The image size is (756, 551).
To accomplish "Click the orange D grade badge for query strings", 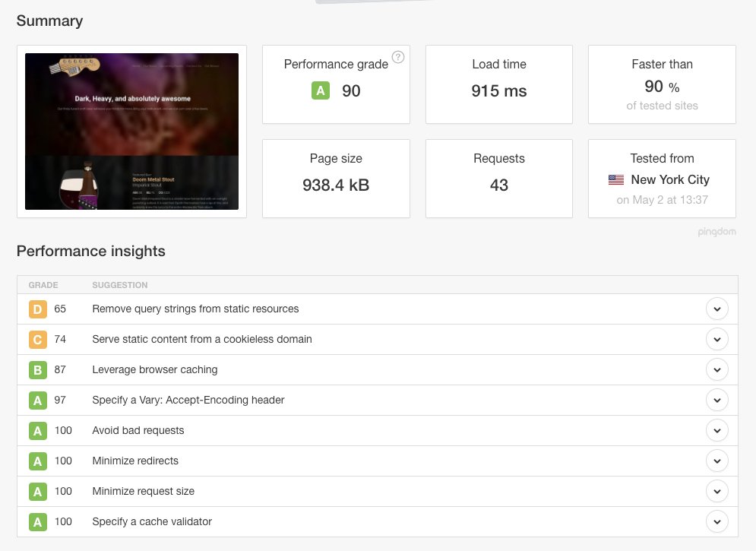I will (38, 309).
